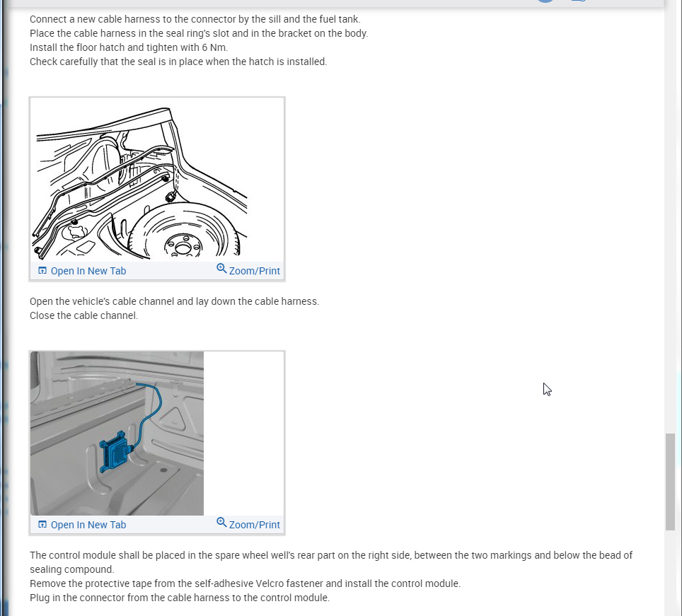Click text 'Close the cable channel.'
682x616 pixels.
pos(83,315)
